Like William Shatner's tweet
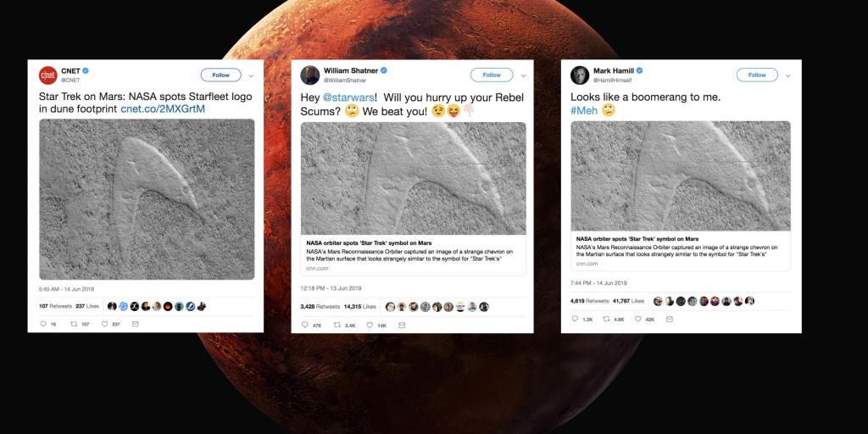Viewport: 868px width, 434px height. tap(370, 325)
